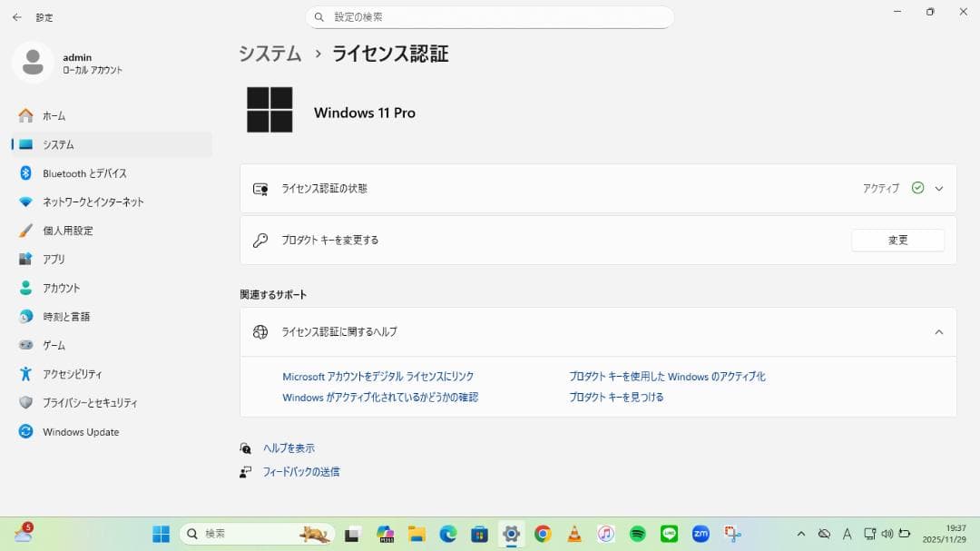Expand ライセンス認証の状態 with chevron
Image resolution: width=980 pixels, height=551 pixels.
tap(939, 188)
